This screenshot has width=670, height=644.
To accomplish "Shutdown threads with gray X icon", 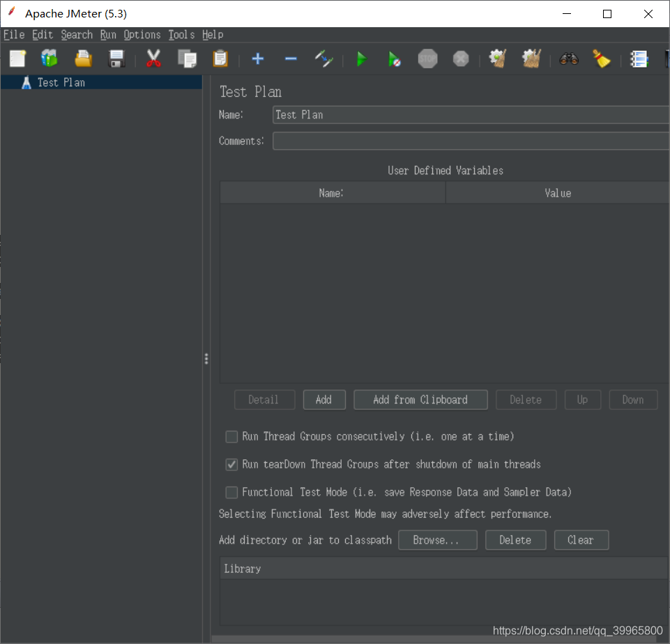I will tap(461, 59).
